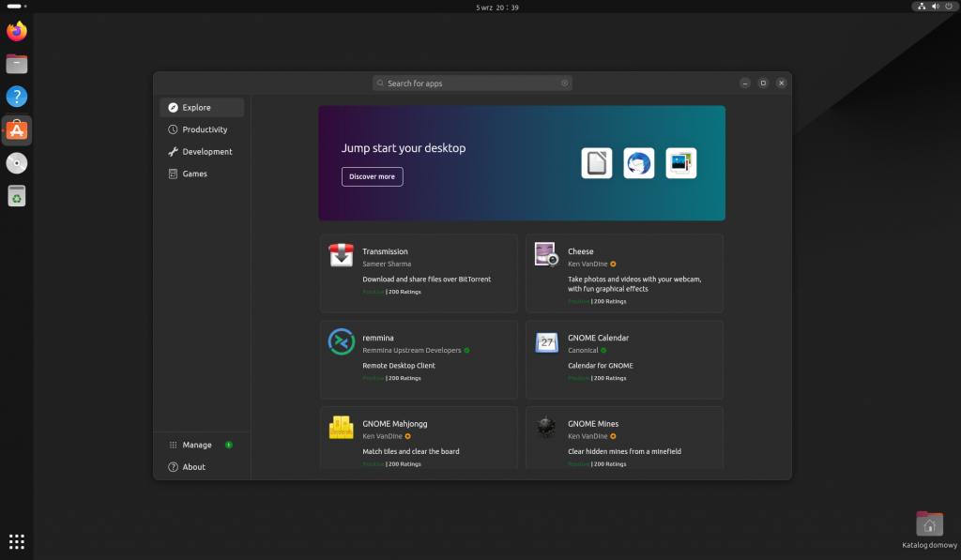Open the system status menu
This screenshot has width=961, height=560.
coord(934,7)
